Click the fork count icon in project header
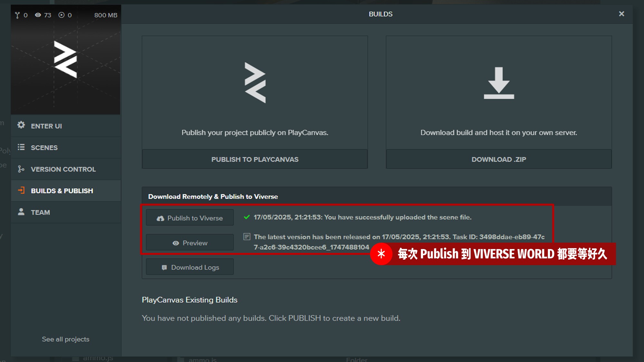 [x=17, y=15]
